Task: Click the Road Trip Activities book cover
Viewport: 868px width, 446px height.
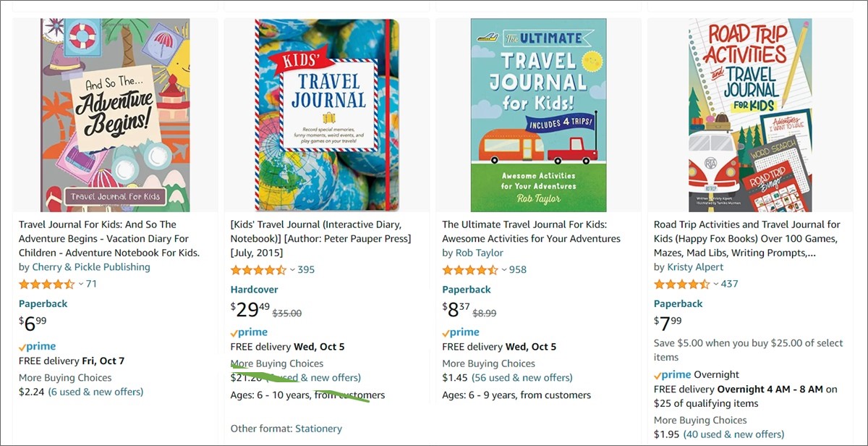Action: point(750,115)
